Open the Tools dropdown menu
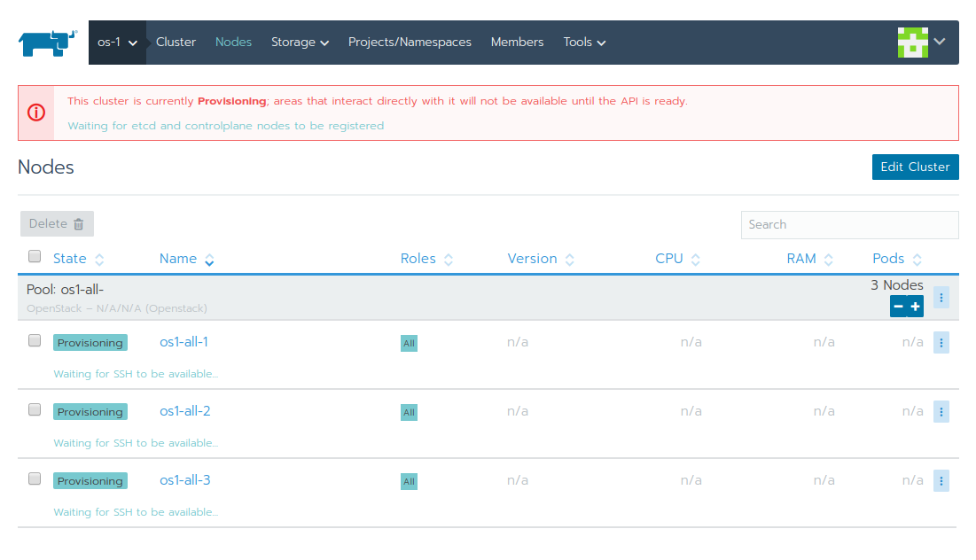The height and width of the screenshot is (560, 976). [584, 42]
